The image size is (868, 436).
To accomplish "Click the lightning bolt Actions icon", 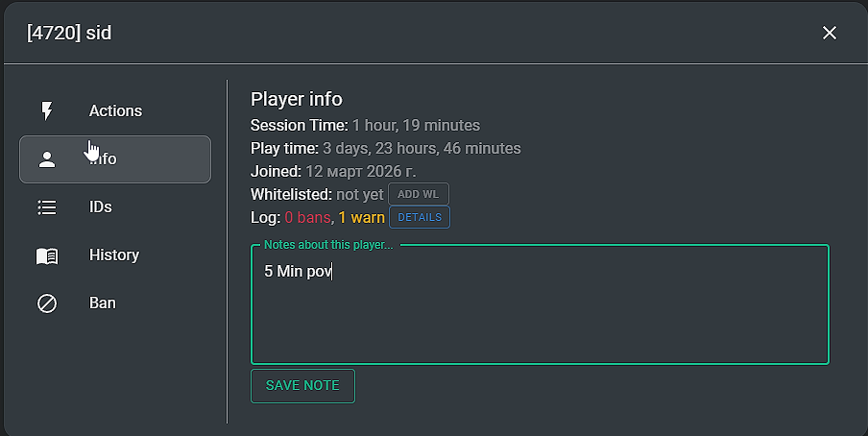I will pos(47,110).
